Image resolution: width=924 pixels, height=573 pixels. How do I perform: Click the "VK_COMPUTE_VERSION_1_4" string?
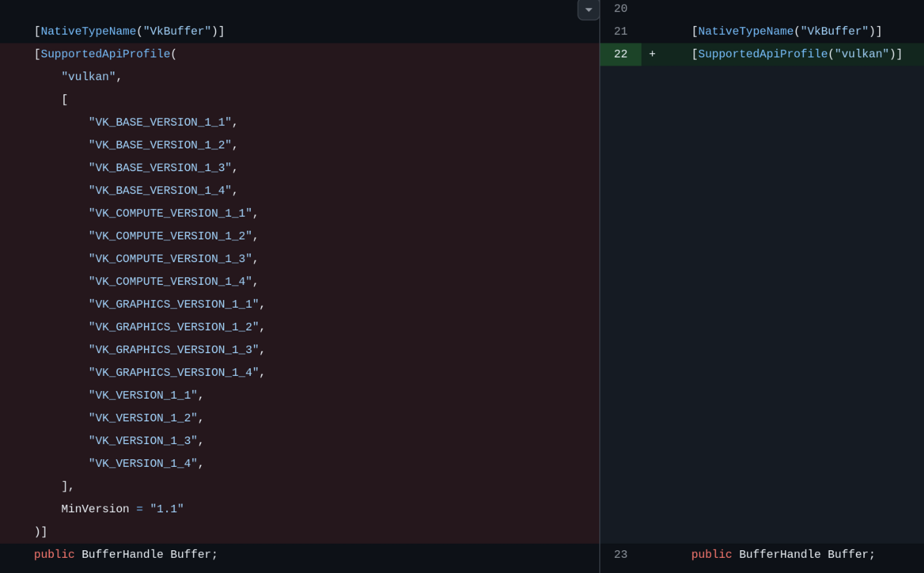tap(171, 282)
